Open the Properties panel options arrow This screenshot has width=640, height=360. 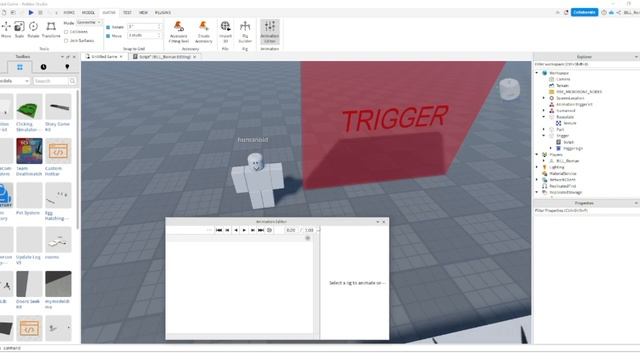click(636, 203)
